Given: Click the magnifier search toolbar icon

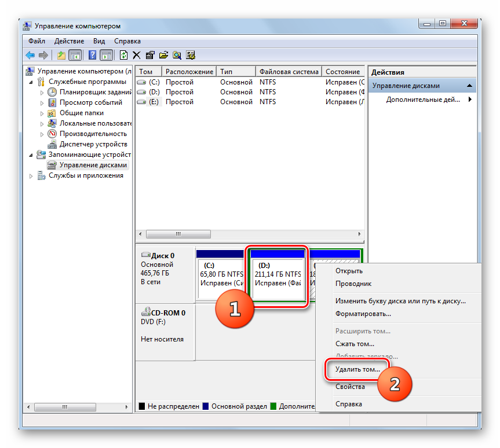Looking at the screenshot, I should coord(177,55).
